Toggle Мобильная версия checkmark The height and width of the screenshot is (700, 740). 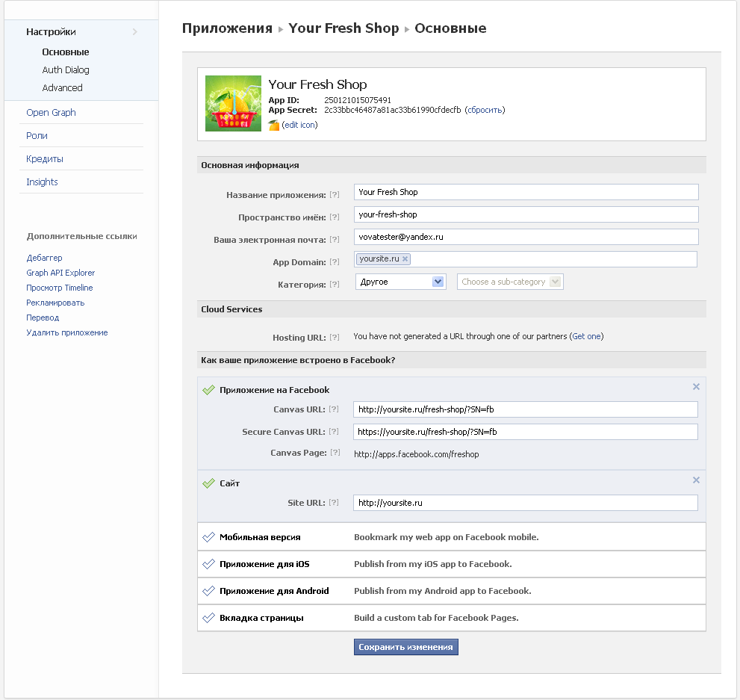209,537
